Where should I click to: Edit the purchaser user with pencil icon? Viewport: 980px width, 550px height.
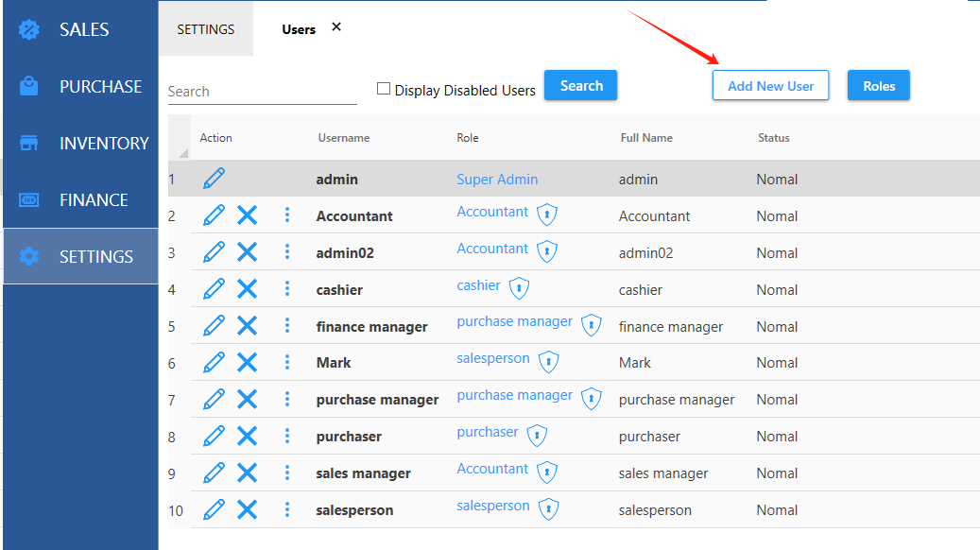(x=215, y=436)
